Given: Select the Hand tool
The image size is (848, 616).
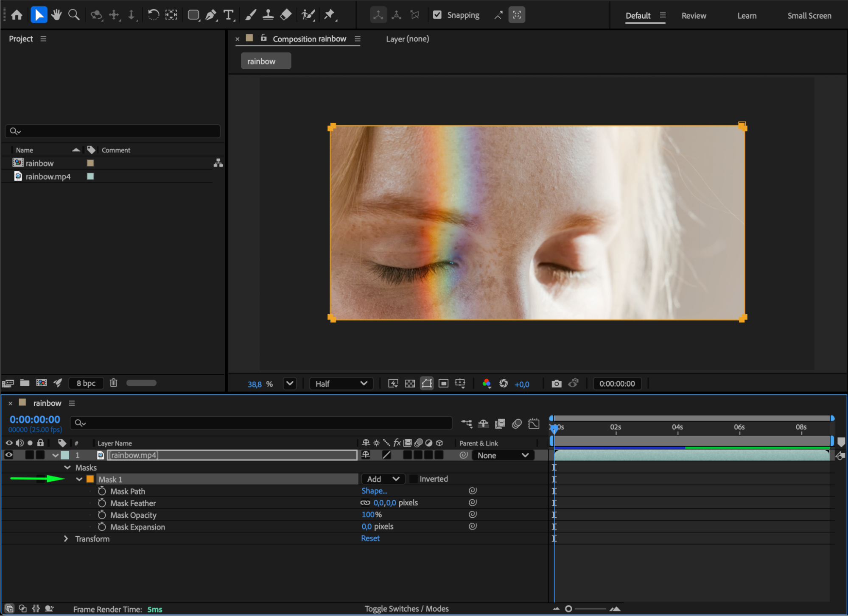Looking at the screenshot, I should [56, 15].
